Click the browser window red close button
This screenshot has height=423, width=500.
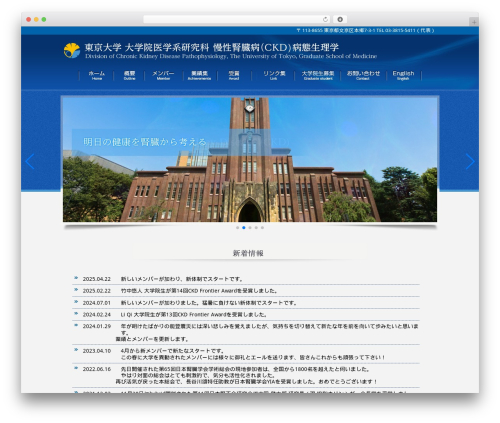(x=29, y=19)
